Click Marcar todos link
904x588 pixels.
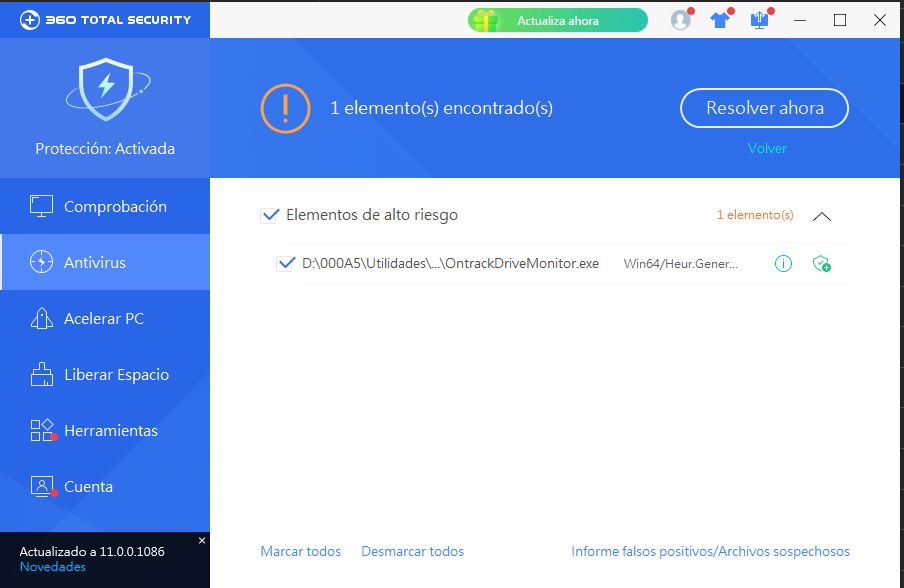tap(300, 551)
